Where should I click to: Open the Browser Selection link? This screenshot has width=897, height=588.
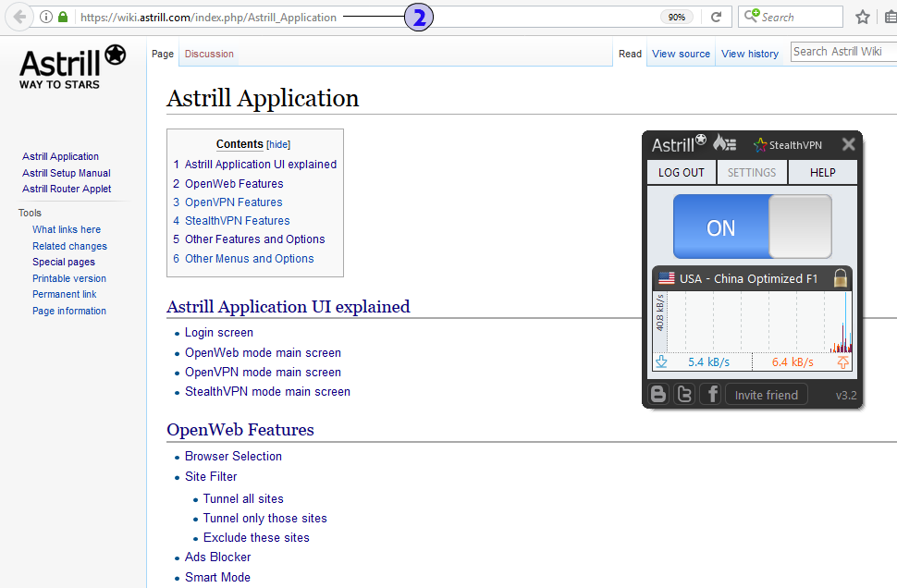pos(233,457)
